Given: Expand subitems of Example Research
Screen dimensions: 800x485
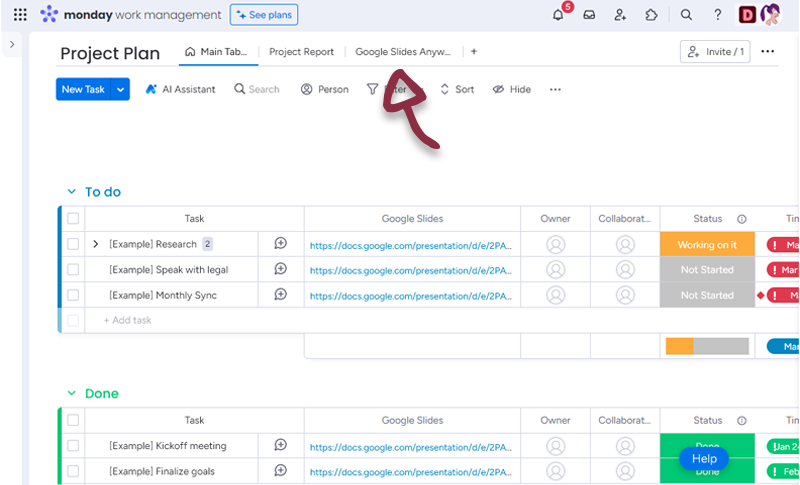Looking at the screenshot, I should [x=96, y=244].
